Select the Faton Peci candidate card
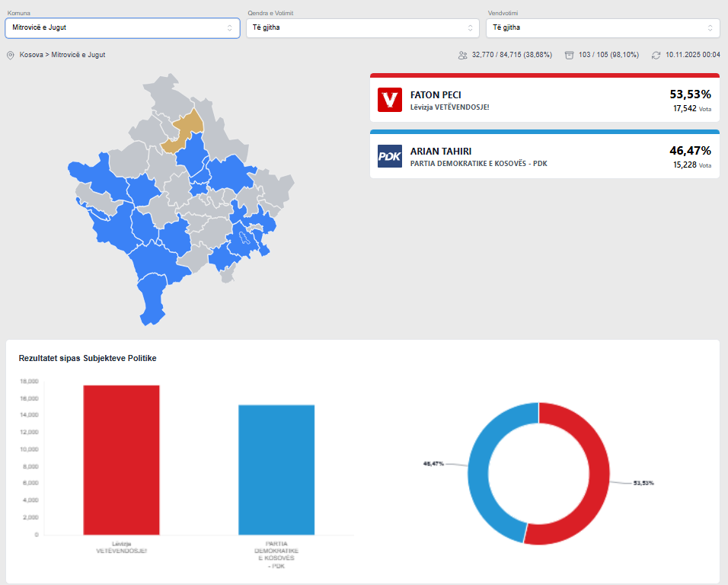The width and height of the screenshot is (728, 585). 544,100
